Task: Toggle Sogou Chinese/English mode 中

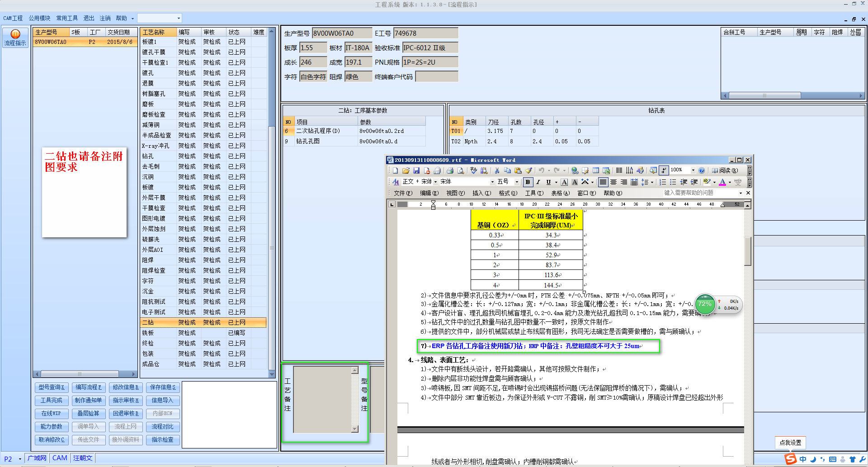Action: [803, 459]
